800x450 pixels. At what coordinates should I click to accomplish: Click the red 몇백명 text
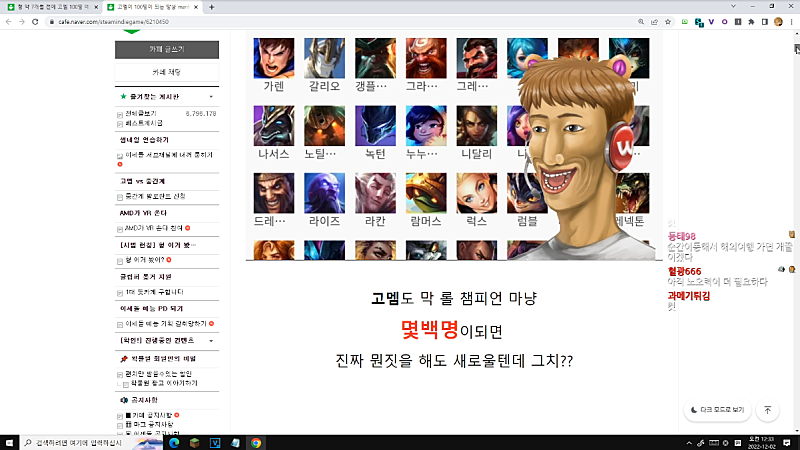(x=430, y=330)
